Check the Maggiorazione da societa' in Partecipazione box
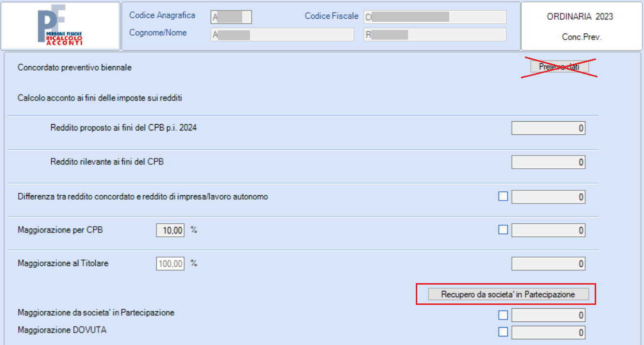The image size is (644, 345). click(503, 315)
